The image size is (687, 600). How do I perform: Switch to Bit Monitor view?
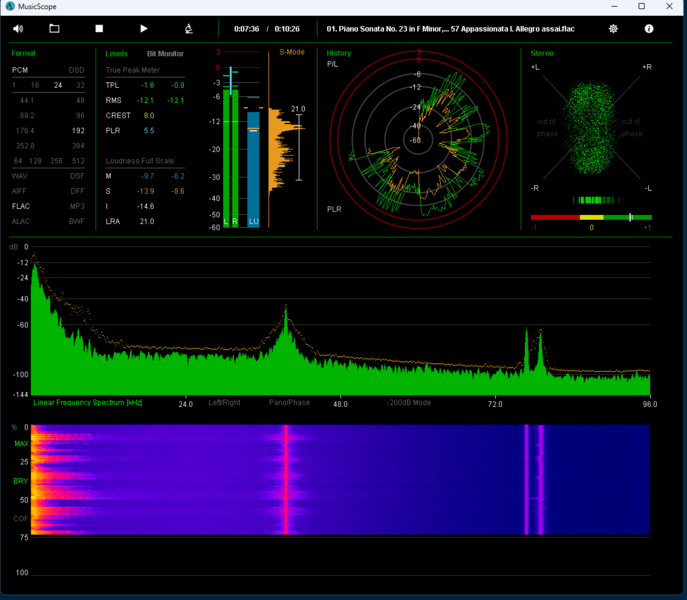click(165, 53)
